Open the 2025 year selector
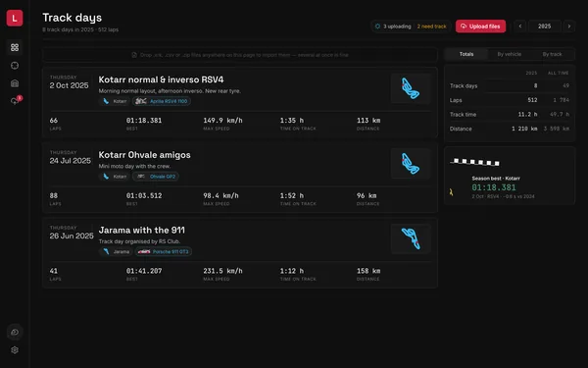Viewport: 588px width, 368px height. pos(545,26)
